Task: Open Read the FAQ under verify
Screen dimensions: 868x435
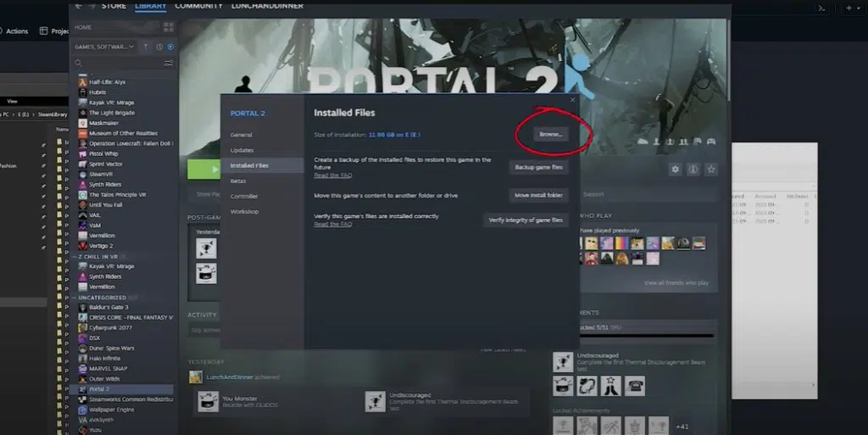Action: pyautogui.click(x=332, y=224)
